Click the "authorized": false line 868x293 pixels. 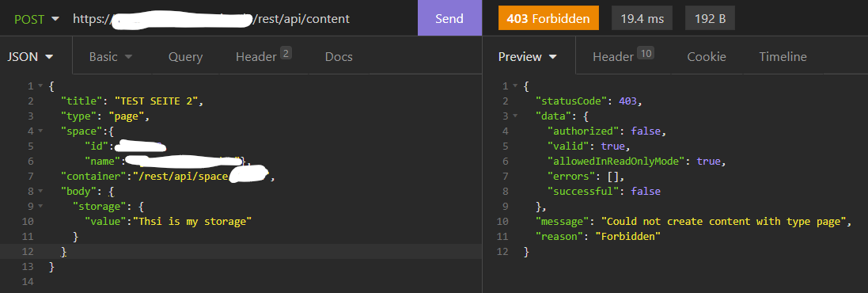point(606,131)
